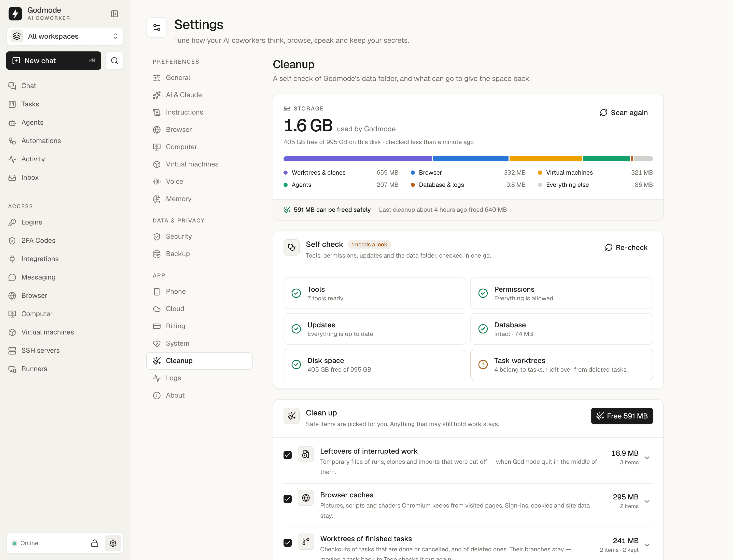Click the Free 591 MB button

click(x=622, y=416)
